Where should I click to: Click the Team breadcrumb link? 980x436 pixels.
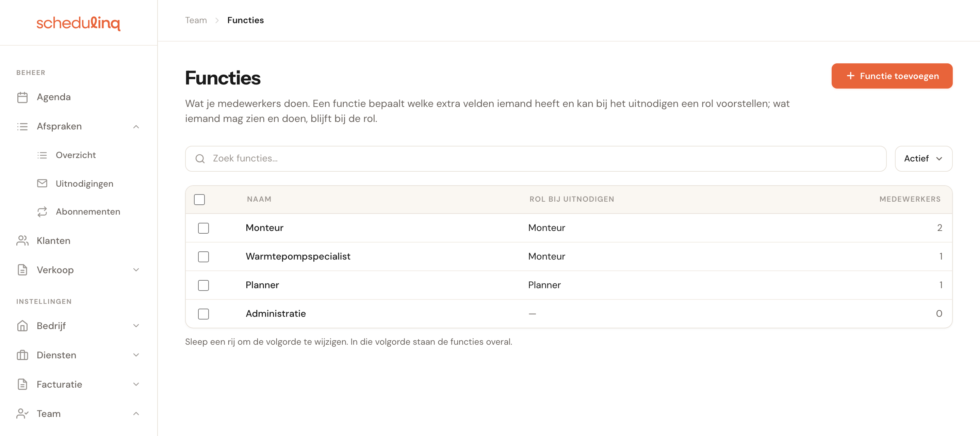[x=196, y=20]
